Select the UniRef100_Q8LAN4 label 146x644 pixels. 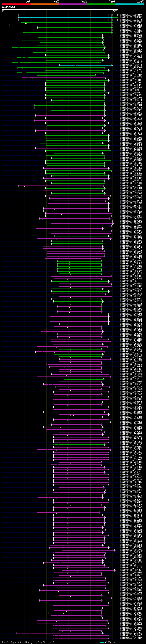(131, 256)
